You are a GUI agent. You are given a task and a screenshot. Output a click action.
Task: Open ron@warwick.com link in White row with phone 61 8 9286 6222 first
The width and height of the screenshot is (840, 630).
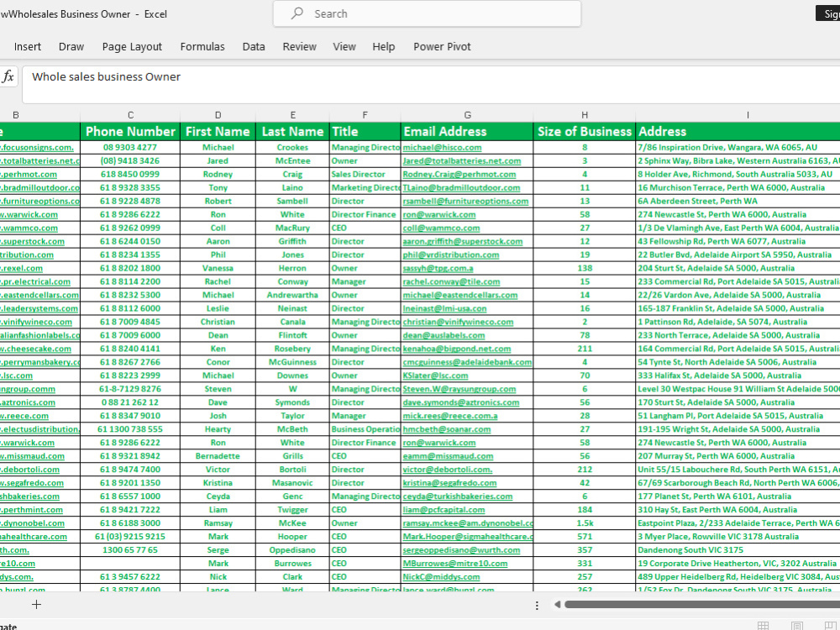[439, 214]
